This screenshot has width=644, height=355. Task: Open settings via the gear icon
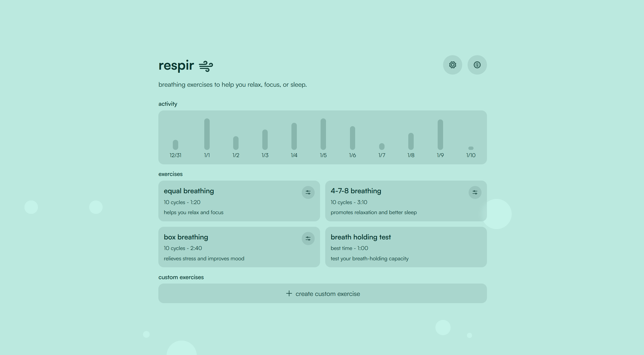pos(452,65)
